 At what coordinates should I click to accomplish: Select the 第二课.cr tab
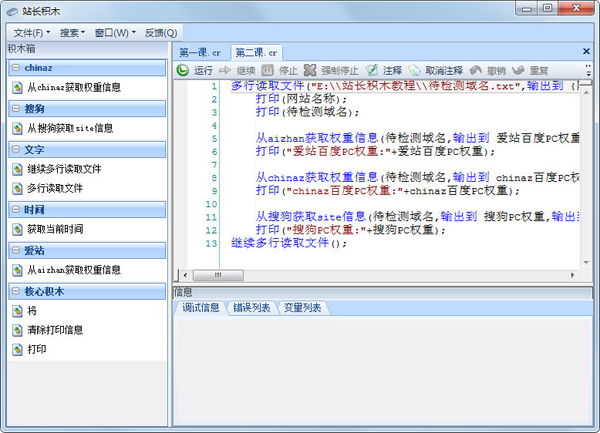tap(256, 53)
